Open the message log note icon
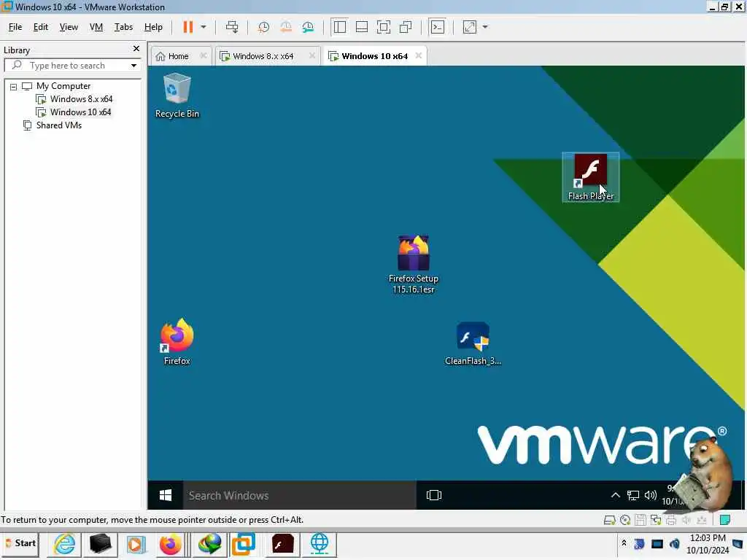747x560 pixels. (x=725, y=520)
